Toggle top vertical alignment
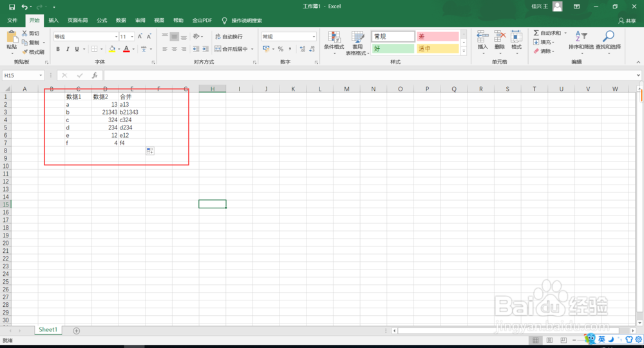The width and height of the screenshot is (644, 348). (x=165, y=37)
